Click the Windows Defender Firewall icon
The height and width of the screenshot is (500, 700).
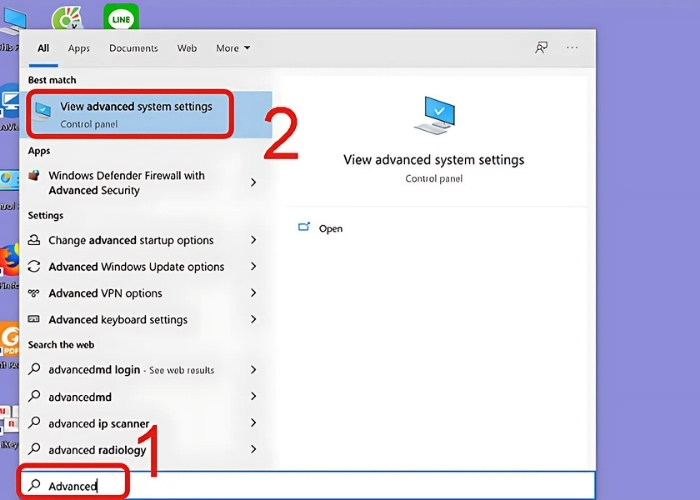pos(35,176)
